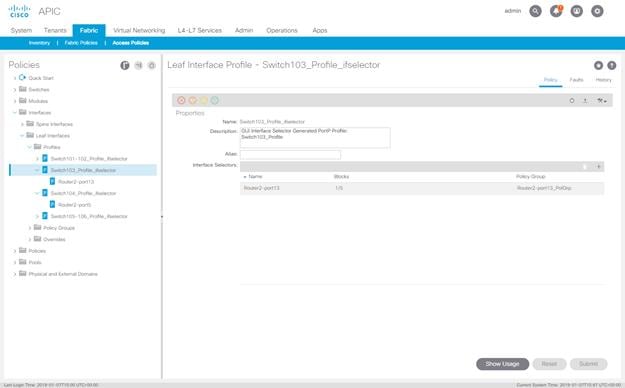Open the Operations menu

coord(282,30)
